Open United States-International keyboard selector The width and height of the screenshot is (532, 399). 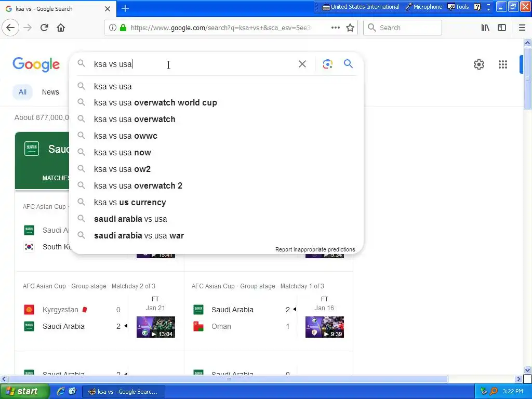point(361,7)
